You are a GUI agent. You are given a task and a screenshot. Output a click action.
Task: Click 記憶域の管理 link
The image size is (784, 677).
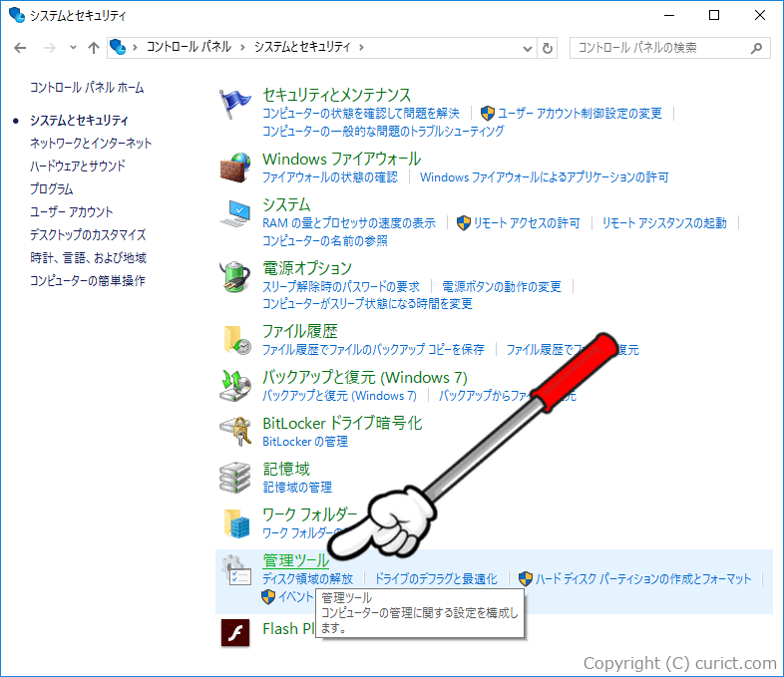[x=297, y=488]
